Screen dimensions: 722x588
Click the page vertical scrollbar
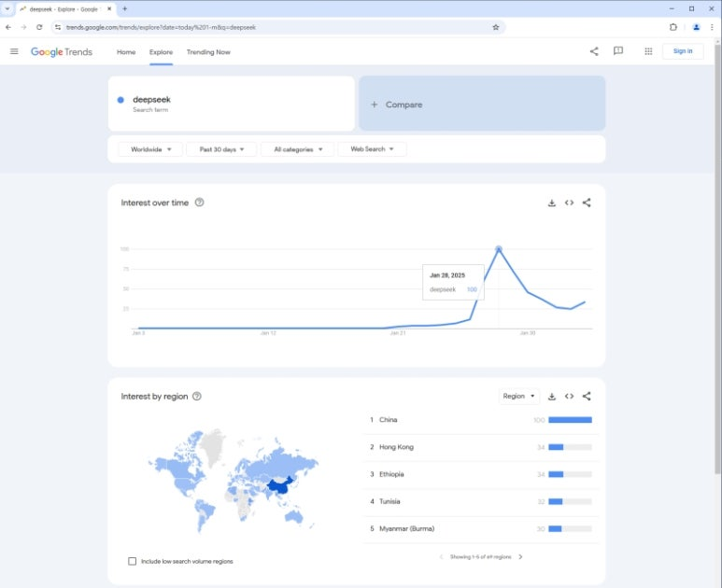coord(717,258)
